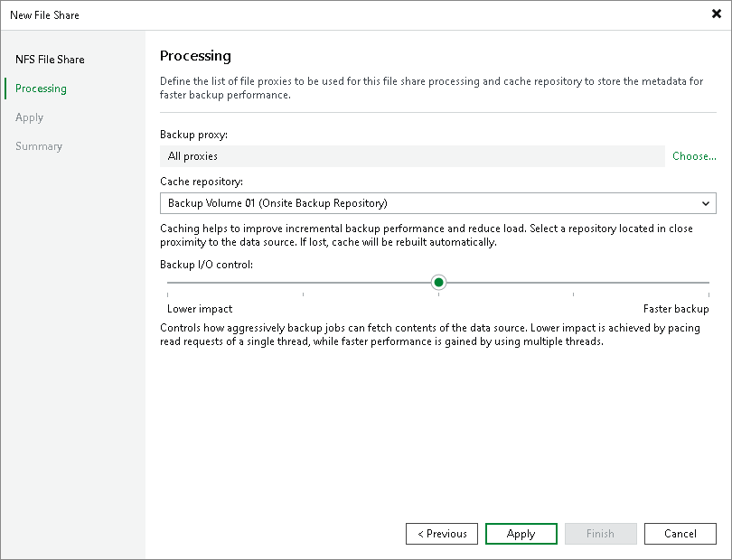
Task: Go to the NFS File Share step
Action: tap(49, 60)
